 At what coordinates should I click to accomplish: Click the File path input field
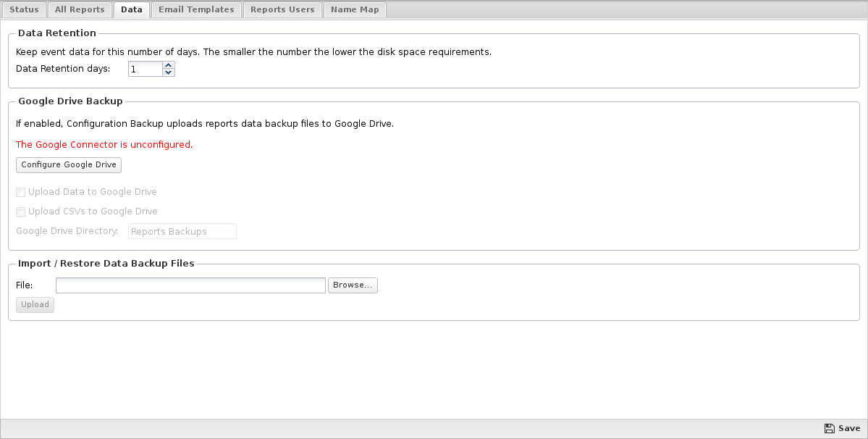tap(190, 285)
